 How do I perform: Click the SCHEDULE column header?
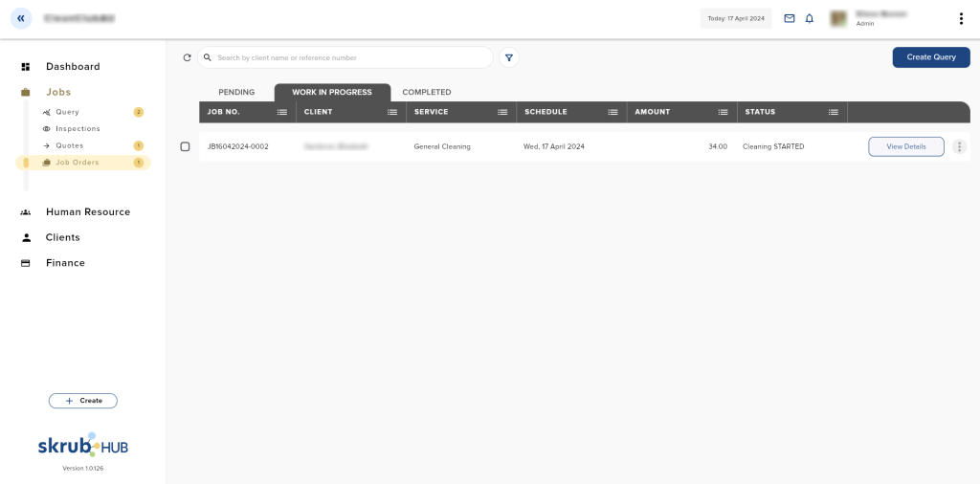[x=546, y=112]
